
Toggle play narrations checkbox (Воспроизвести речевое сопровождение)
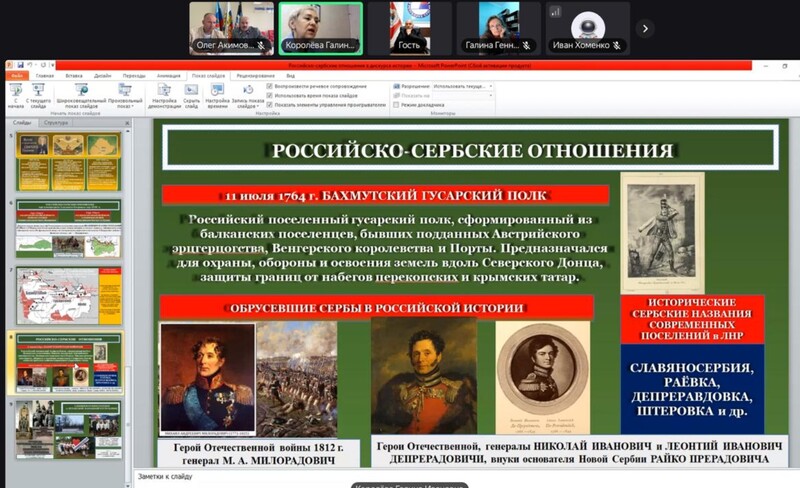click(x=269, y=86)
